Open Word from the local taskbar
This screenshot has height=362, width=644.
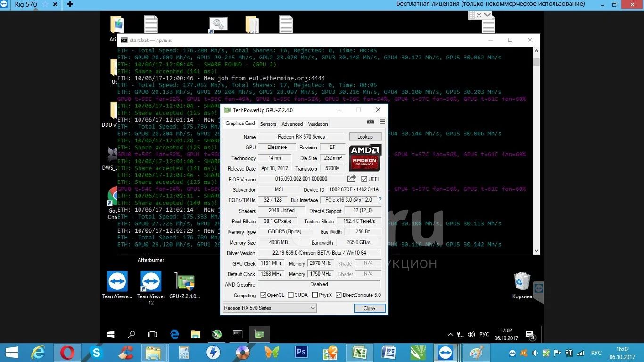coord(389,353)
